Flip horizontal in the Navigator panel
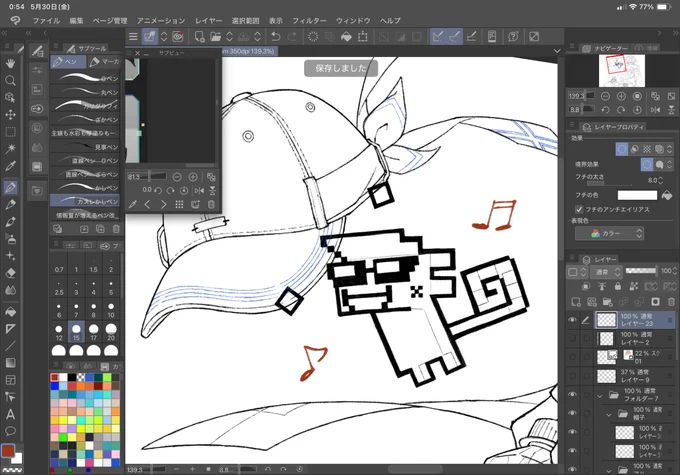The width and height of the screenshot is (680, 475). [655, 110]
